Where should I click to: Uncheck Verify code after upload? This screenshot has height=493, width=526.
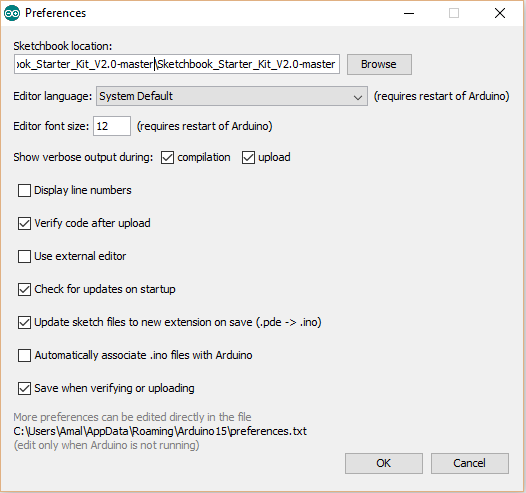point(24,223)
